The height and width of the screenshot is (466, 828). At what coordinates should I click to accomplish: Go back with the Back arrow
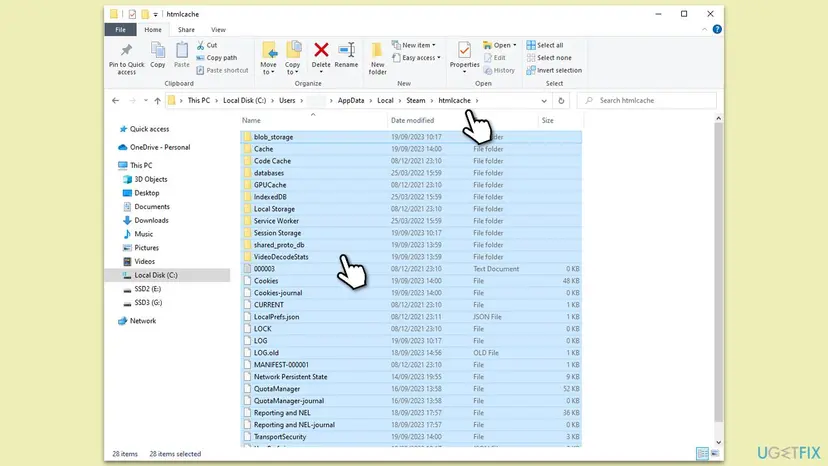point(116,100)
